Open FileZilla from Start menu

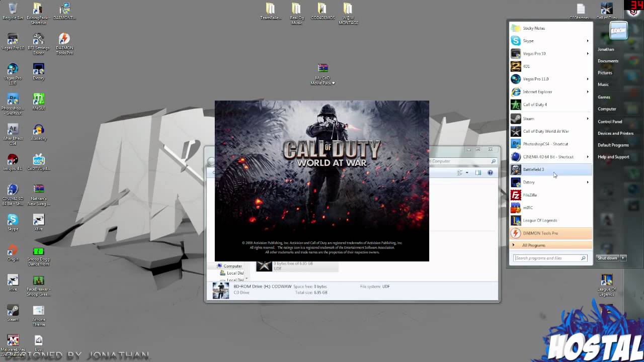tap(550, 195)
